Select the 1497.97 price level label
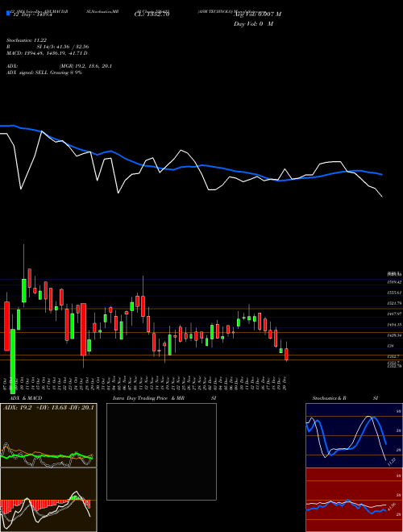 [x=394, y=314]
